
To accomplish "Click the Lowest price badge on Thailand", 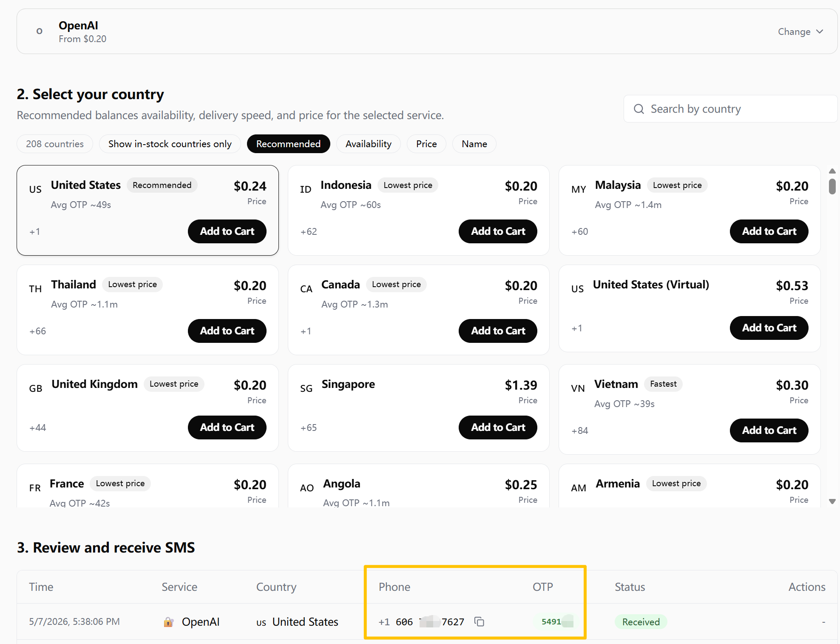I will pyautogui.click(x=132, y=284).
